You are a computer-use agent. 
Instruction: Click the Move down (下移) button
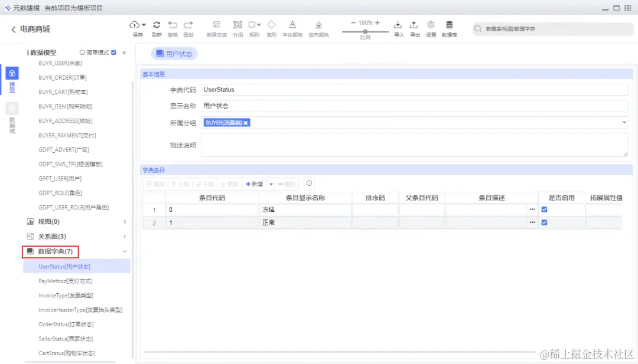click(x=204, y=184)
